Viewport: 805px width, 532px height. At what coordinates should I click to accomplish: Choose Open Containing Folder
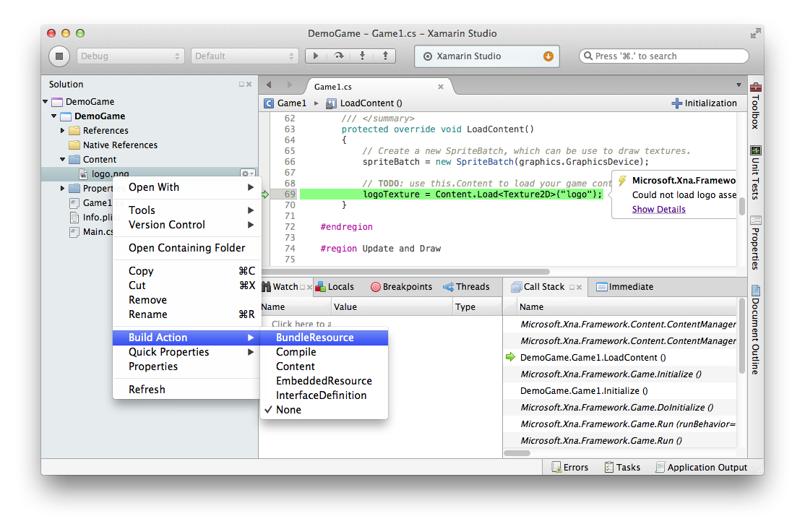(187, 248)
